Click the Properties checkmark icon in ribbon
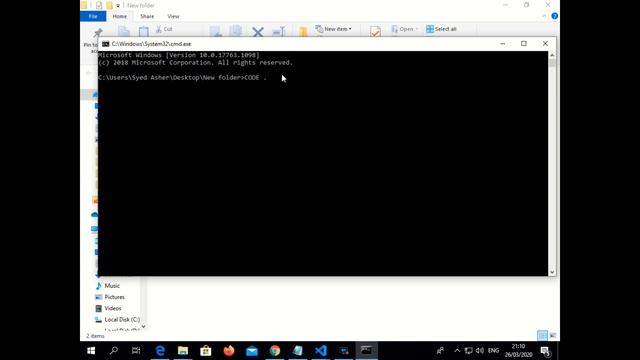The width and height of the screenshot is (640, 360). tap(375, 31)
